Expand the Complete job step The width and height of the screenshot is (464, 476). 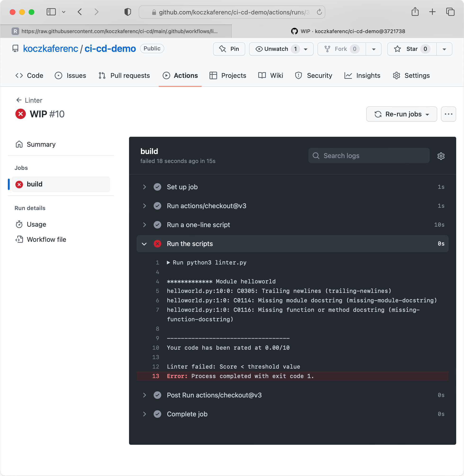point(292,414)
